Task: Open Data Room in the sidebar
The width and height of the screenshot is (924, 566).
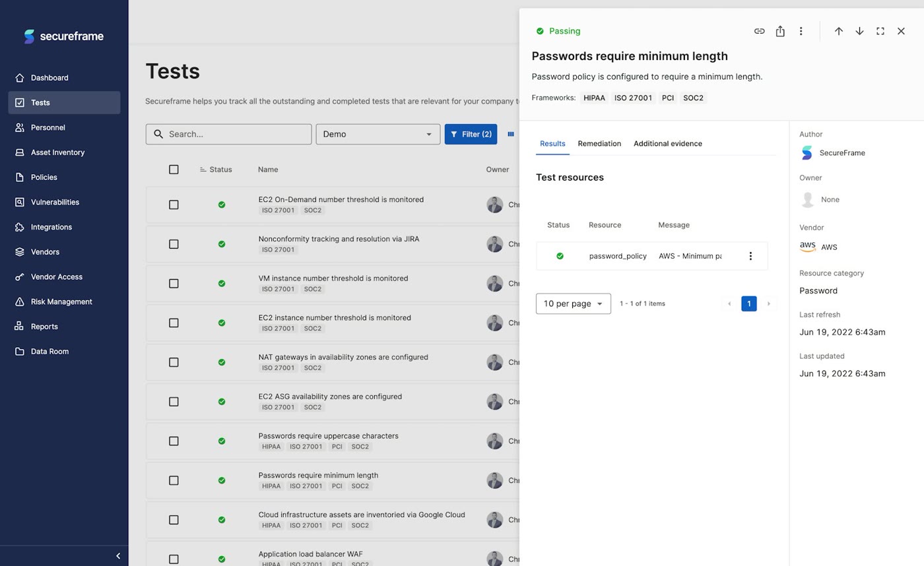Action: pyautogui.click(x=64, y=352)
